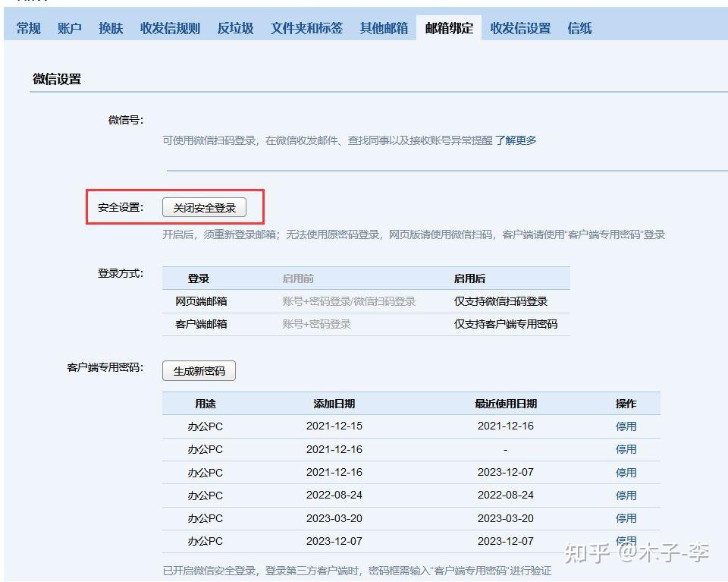Screen dimensions: 728x582
Task: 停用 the password added 2023-12-07
Action: (627, 541)
